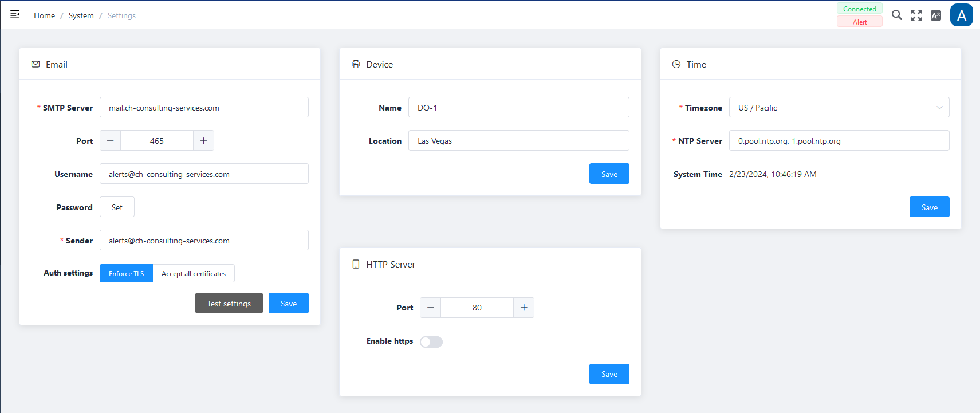Decrease the SMTP port with minus
980x413 pixels.
pos(111,141)
